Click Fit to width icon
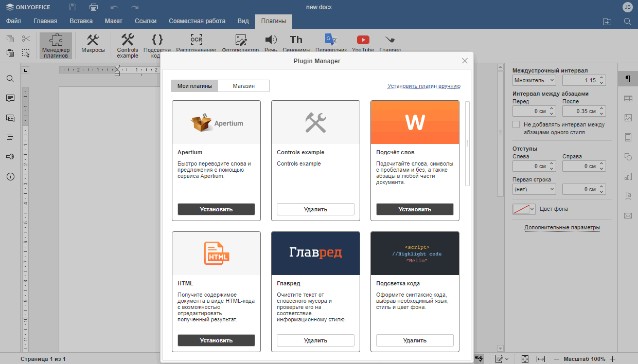Screen dimensions: 638x364 click(541, 359)
